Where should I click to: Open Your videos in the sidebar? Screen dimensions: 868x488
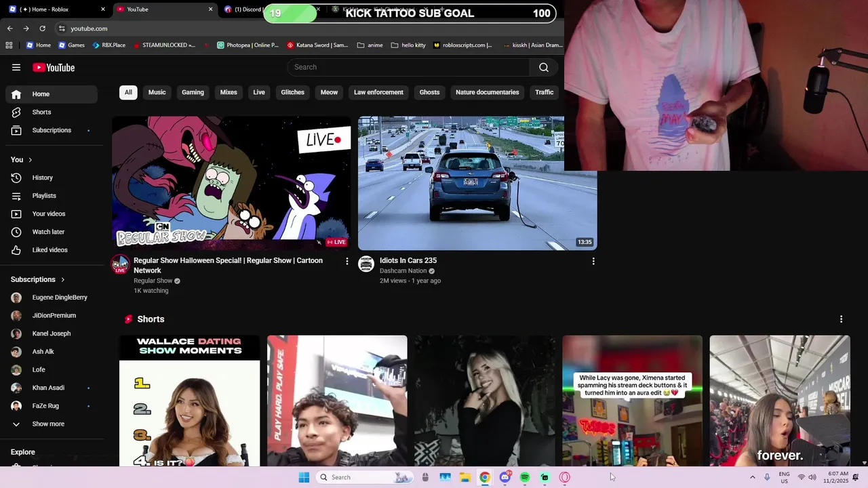click(52, 213)
